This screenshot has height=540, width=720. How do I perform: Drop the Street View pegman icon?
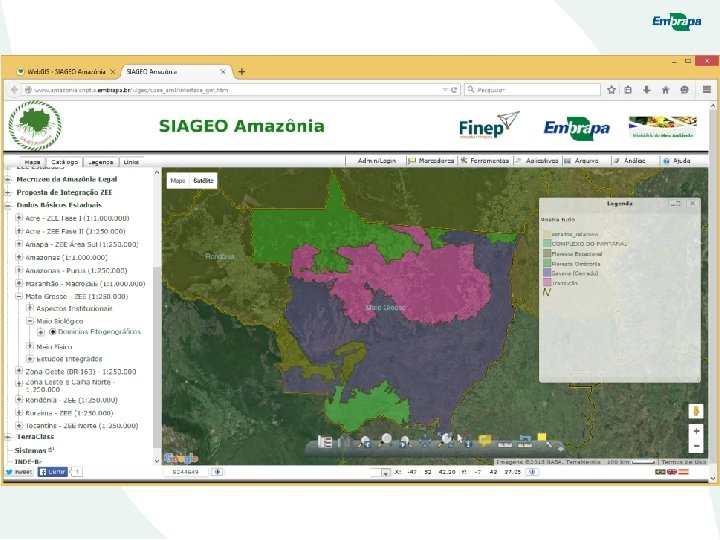(696, 410)
